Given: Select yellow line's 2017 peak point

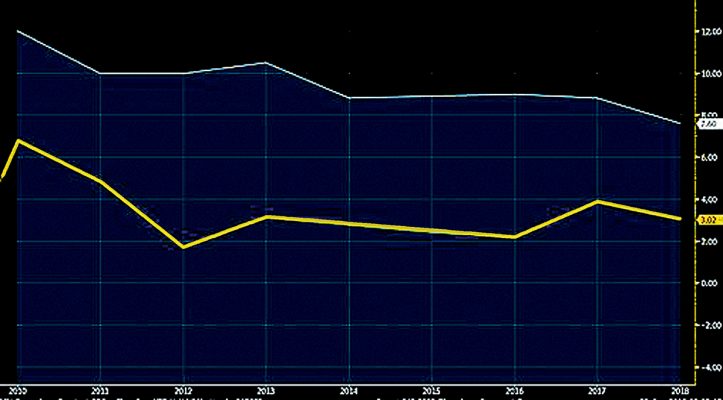Looking at the screenshot, I should point(598,202).
